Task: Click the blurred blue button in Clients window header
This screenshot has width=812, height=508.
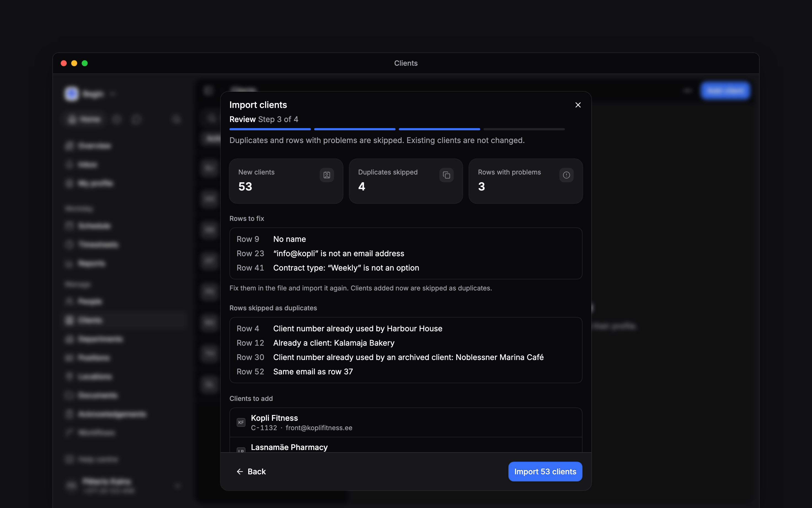Action: (x=725, y=91)
